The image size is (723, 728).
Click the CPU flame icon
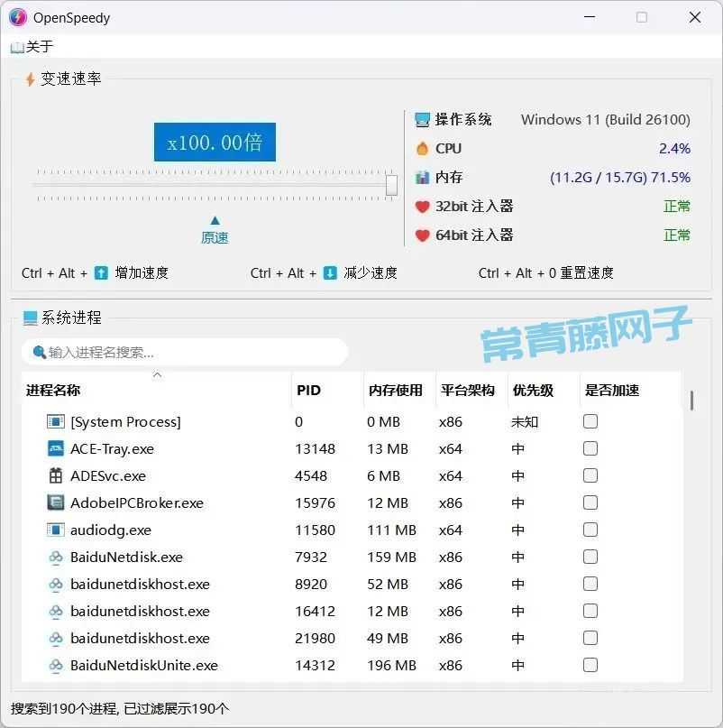click(422, 149)
